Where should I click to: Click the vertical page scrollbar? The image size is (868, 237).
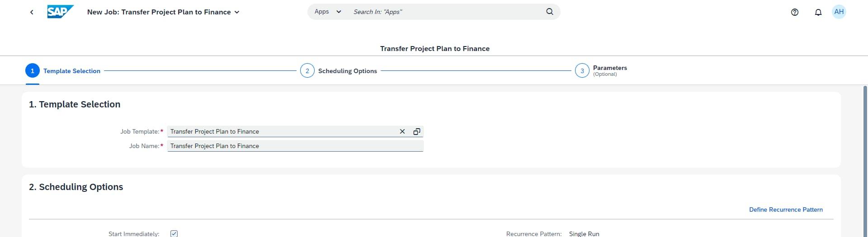point(865,158)
